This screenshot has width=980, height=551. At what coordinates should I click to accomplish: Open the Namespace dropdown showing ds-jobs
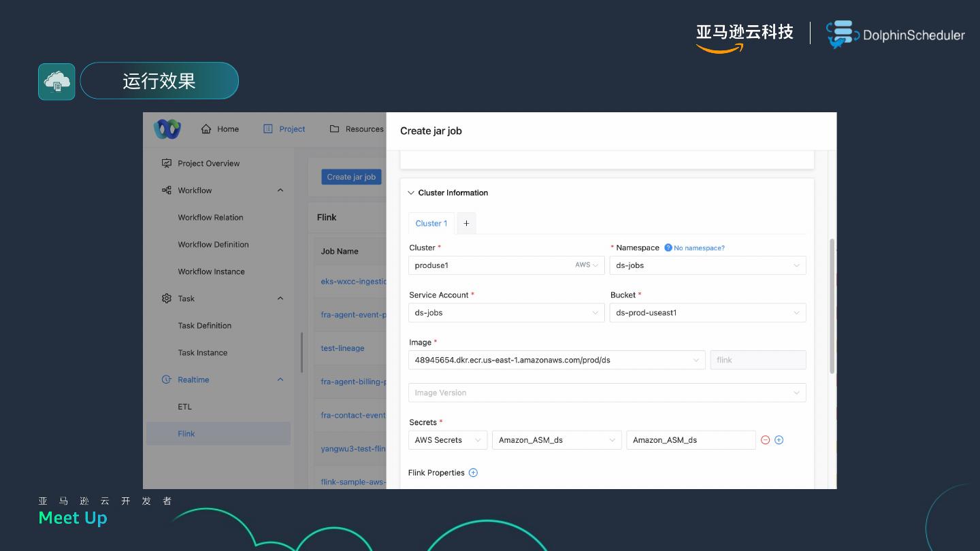click(x=708, y=265)
